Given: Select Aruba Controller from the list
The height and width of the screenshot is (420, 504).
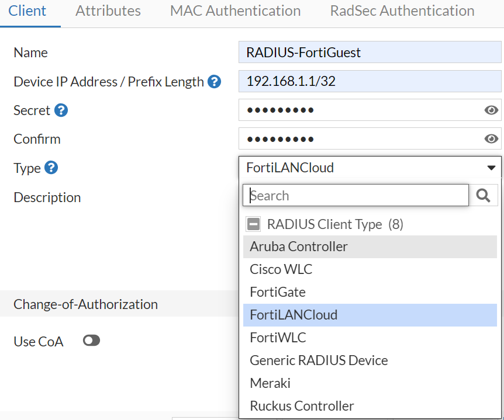Looking at the screenshot, I should (x=370, y=247).
